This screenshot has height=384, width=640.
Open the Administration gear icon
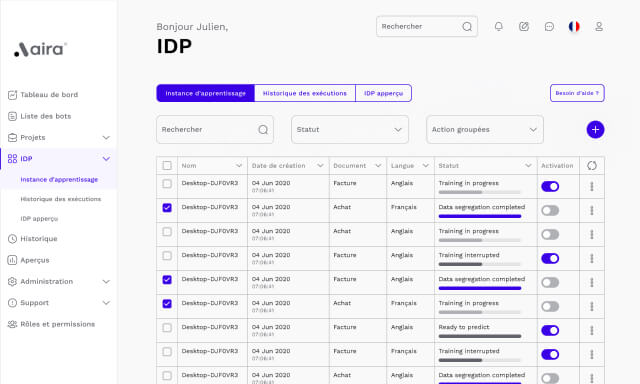pyautogui.click(x=12, y=282)
